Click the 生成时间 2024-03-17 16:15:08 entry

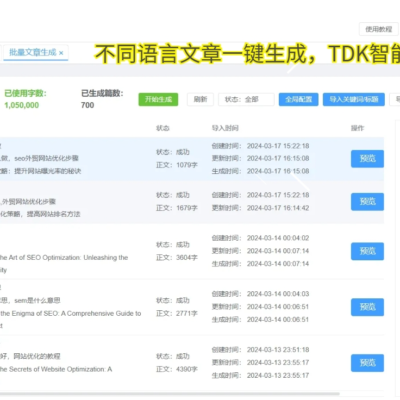[x=260, y=171]
